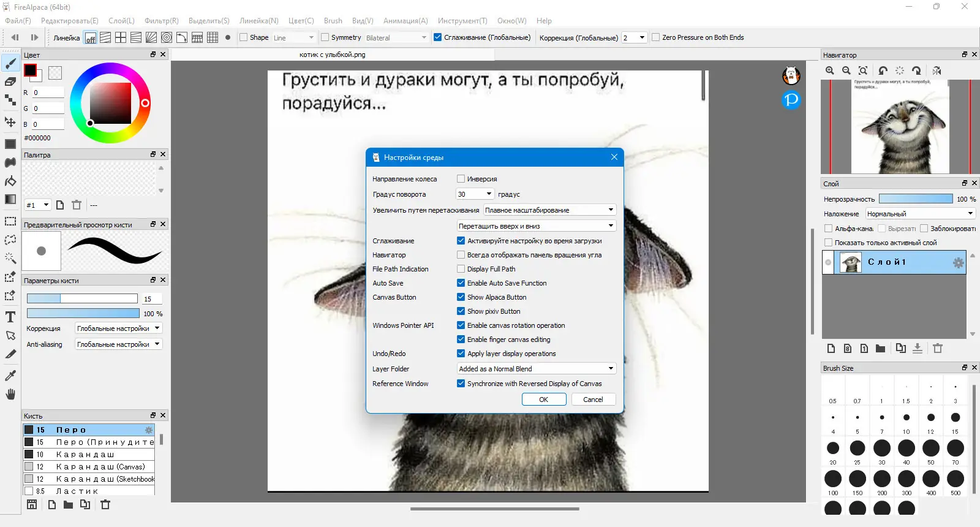Open settings gear for layer Слой1
The width and height of the screenshot is (980, 527).
959,263
